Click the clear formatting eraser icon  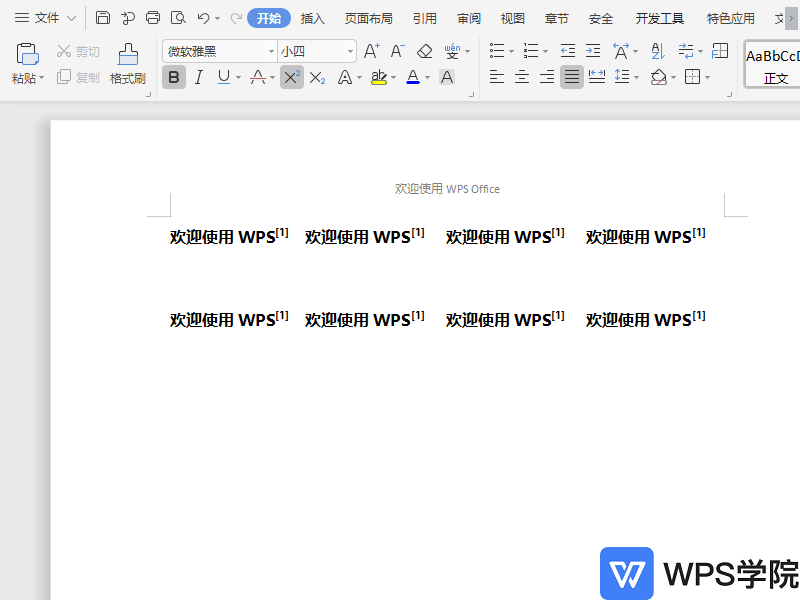[x=425, y=51]
